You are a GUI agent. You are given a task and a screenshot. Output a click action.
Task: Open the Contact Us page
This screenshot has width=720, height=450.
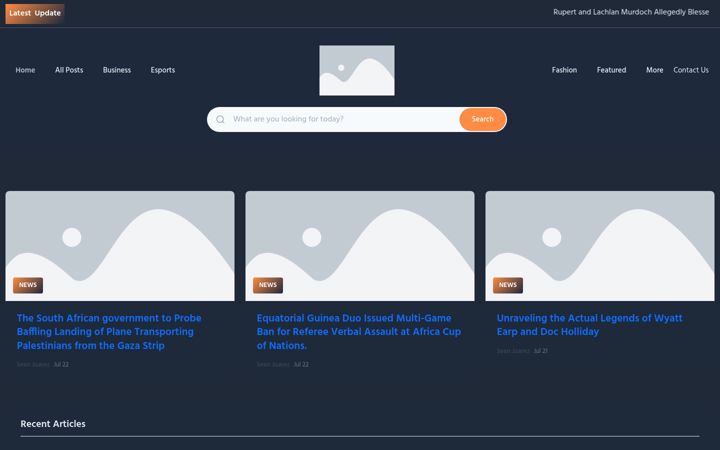691,70
